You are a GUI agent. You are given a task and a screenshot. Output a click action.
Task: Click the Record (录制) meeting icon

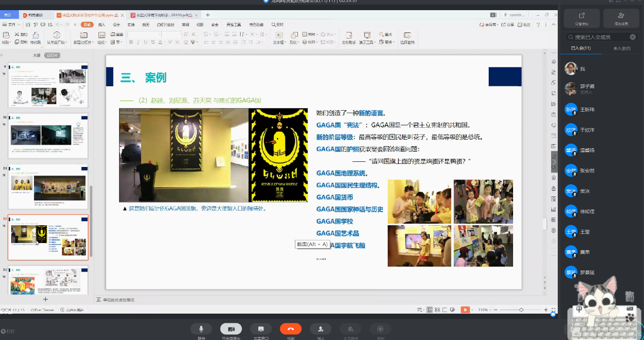(x=380, y=329)
